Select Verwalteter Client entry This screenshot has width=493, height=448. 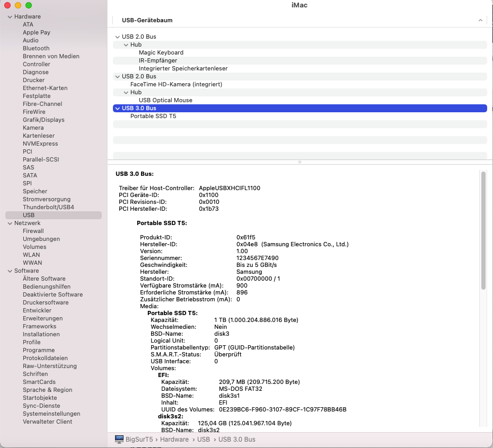click(x=48, y=422)
